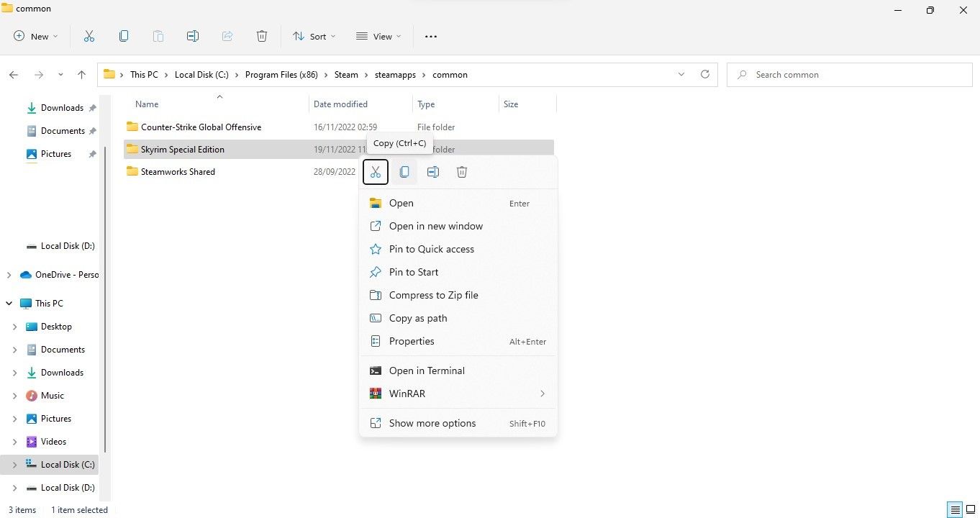Screen dimensions: 980x518
Task: Choose Open in context menu
Action: [458, 203]
